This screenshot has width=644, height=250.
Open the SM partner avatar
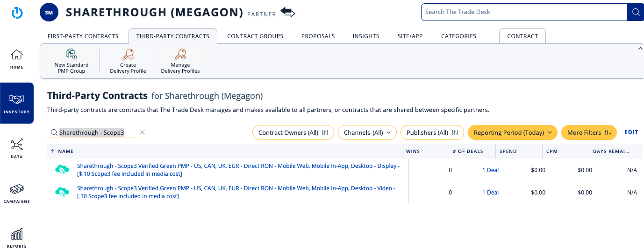(49, 13)
